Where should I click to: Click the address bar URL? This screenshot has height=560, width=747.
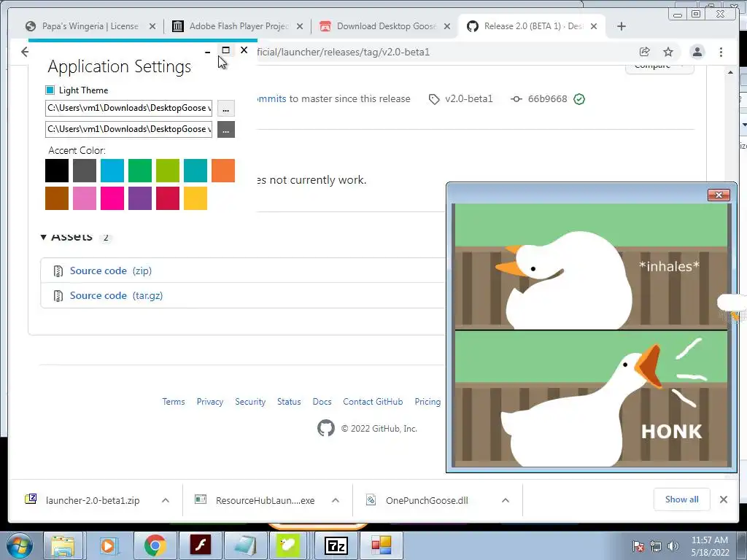[x=343, y=52]
